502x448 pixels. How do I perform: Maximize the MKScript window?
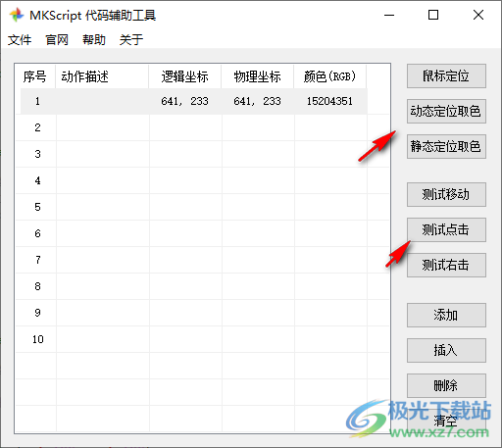coord(433,15)
